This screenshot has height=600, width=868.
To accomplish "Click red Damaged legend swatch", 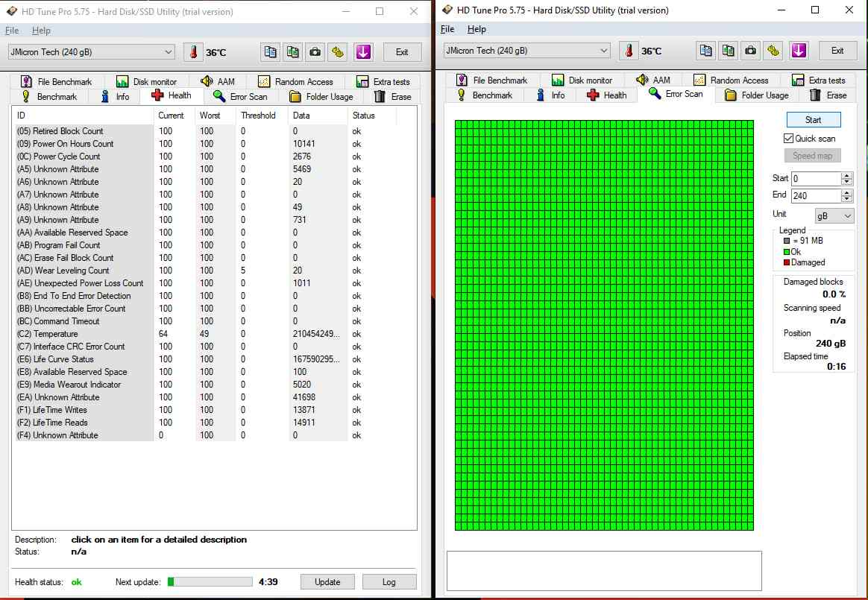I will pyautogui.click(x=787, y=262).
